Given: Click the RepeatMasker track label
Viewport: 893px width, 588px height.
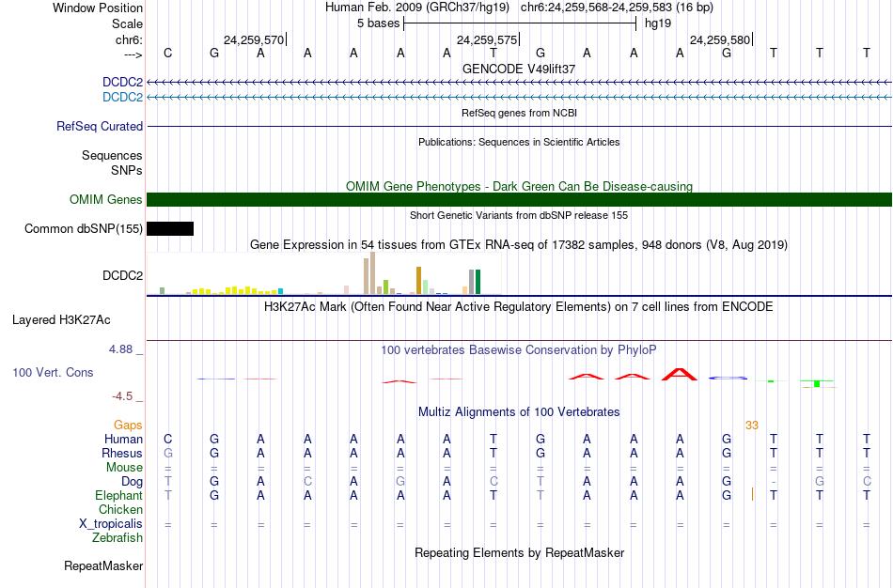Looking at the screenshot, I should click(x=103, y=565).
